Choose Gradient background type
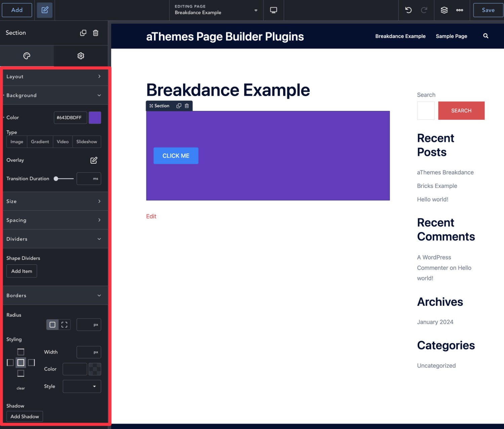The height and width of the screenshot is (429, 504). (x=40, y=142)
